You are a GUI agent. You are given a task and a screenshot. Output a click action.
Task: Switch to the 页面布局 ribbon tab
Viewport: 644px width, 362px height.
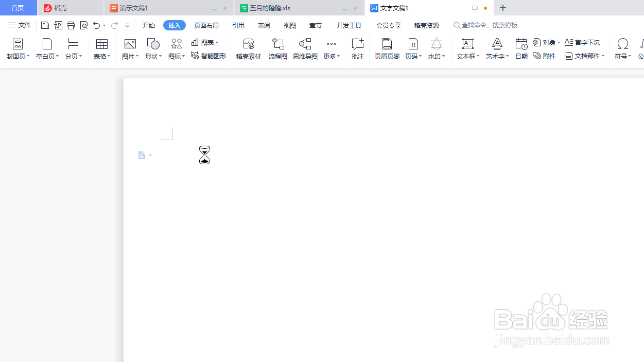click(x=206, y=25)
